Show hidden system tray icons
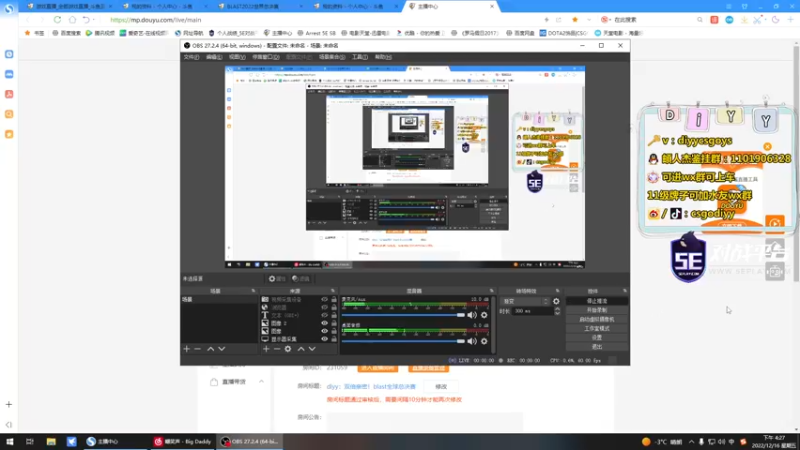Viewport: 800px width, 450px height. tap(691, 442)
